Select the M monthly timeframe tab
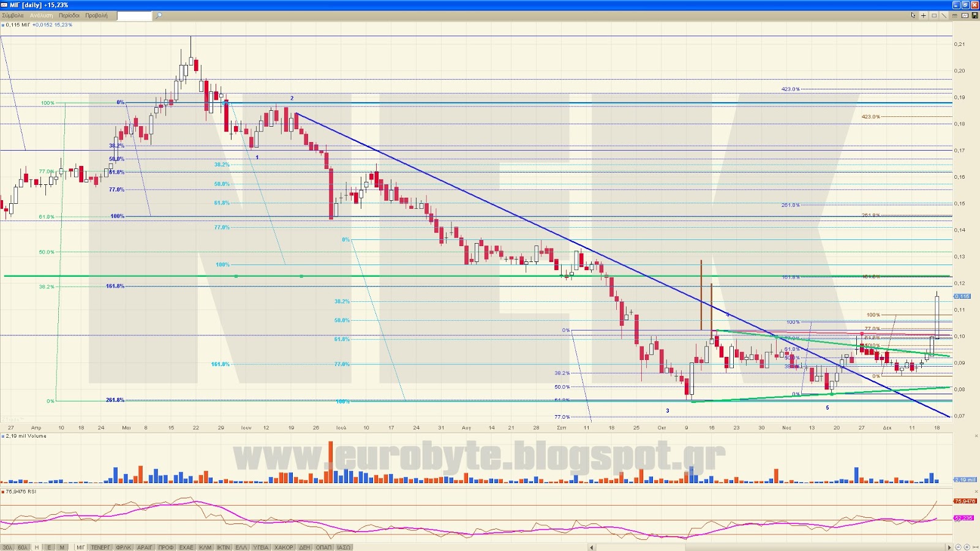Screen dimensions: 980x551 point(62,547)
